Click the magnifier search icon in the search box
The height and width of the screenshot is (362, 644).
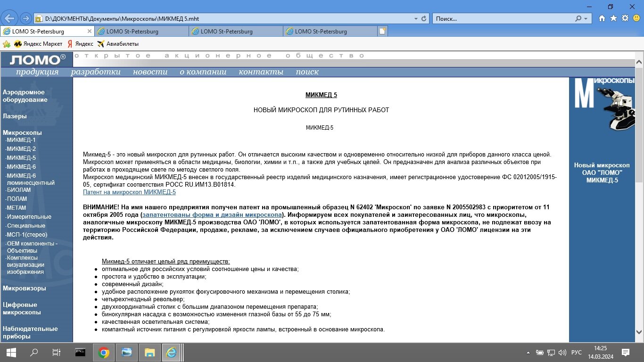578,18
